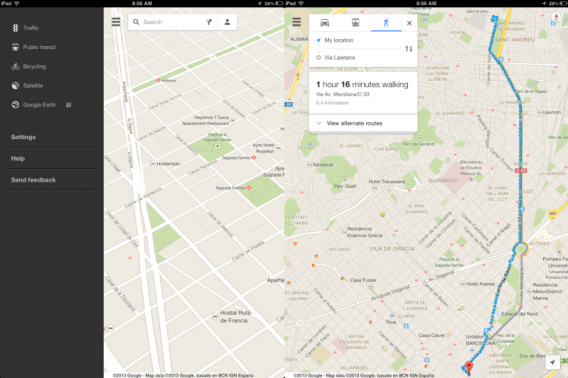
Task: Select the walking directions tab
Action: (x=386, y=23)
